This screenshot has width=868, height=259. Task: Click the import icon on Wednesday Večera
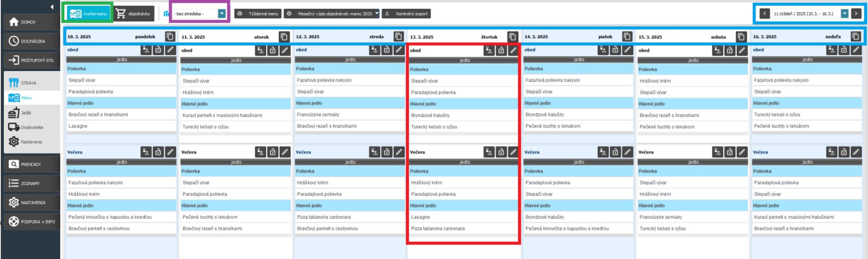point(375,152)
